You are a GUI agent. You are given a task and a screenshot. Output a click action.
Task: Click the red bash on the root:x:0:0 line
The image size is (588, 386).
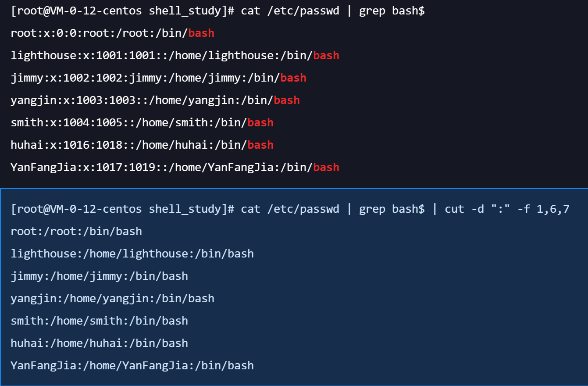[x=201, y=33]
